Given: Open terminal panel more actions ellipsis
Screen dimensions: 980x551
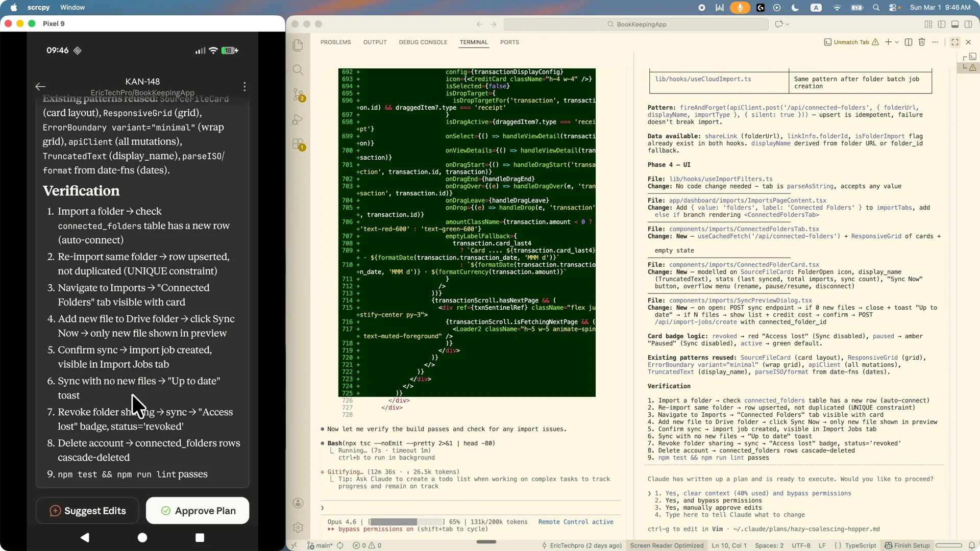Looking at the screenshot, I should point(935,42).
